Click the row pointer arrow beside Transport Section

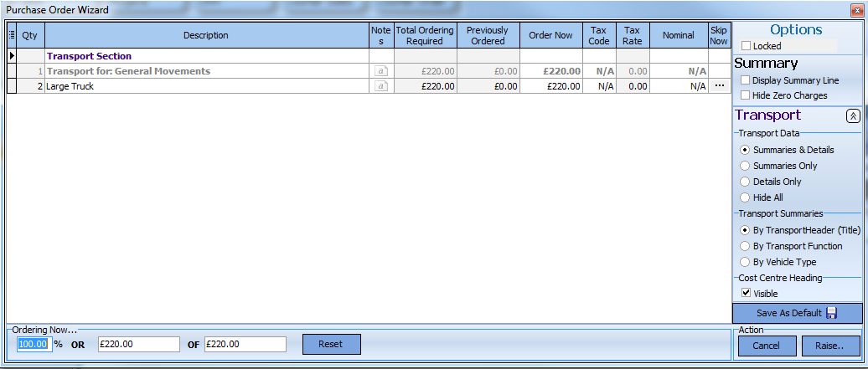12,56
